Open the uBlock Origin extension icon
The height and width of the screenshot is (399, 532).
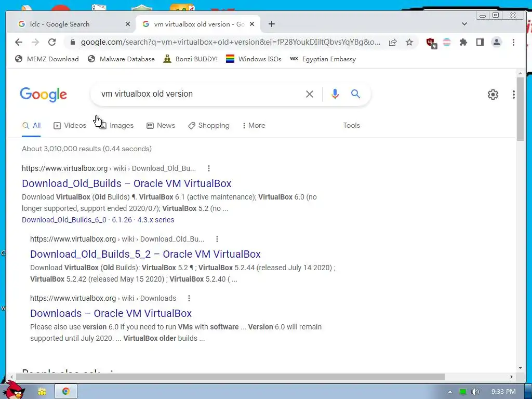[431, 43]
